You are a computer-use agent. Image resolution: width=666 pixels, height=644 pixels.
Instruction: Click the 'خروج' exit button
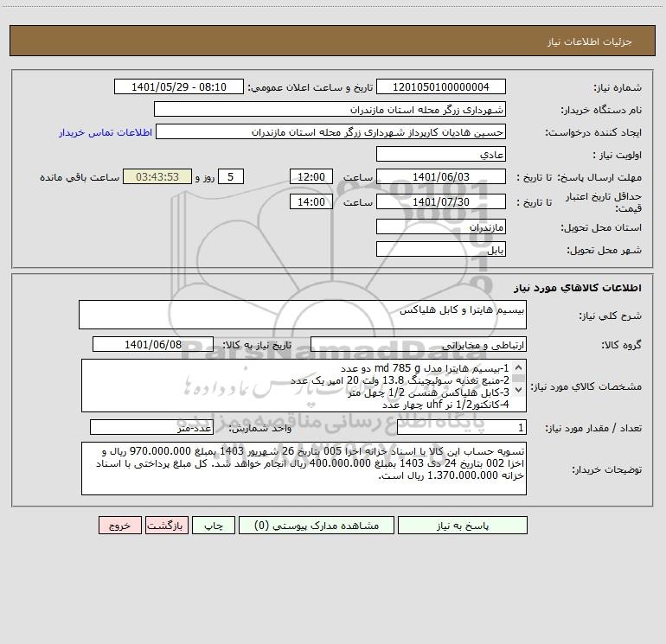click(x=119, y=526)
